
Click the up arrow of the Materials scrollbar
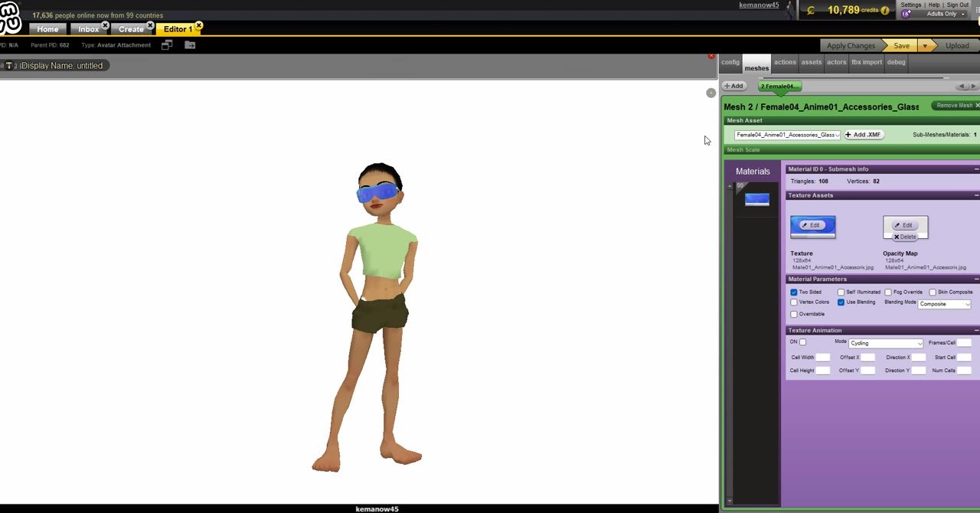[x=730, y=186]
